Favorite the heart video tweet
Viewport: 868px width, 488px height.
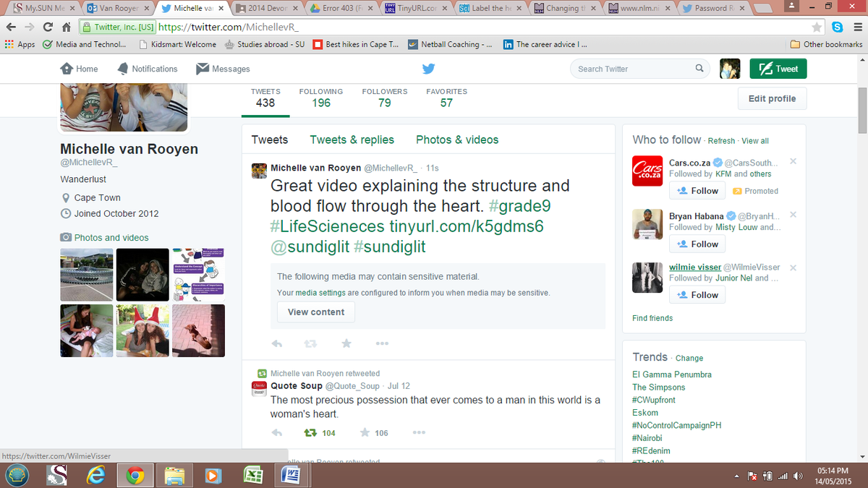point(346,343)
